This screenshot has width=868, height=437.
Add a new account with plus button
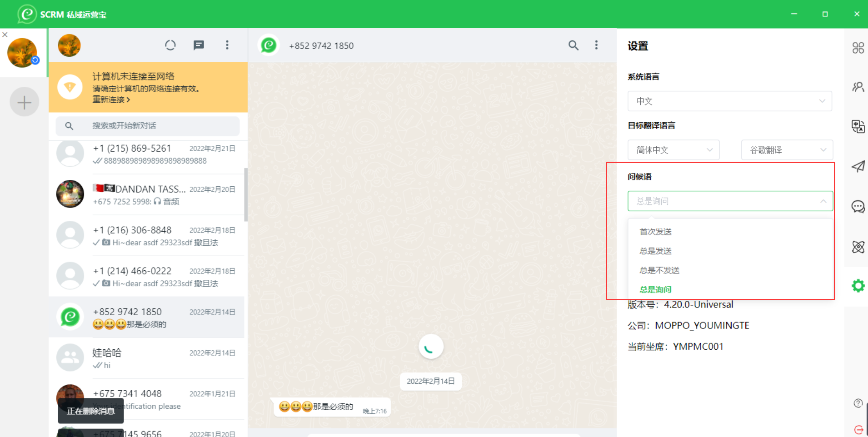click(25, 102)
